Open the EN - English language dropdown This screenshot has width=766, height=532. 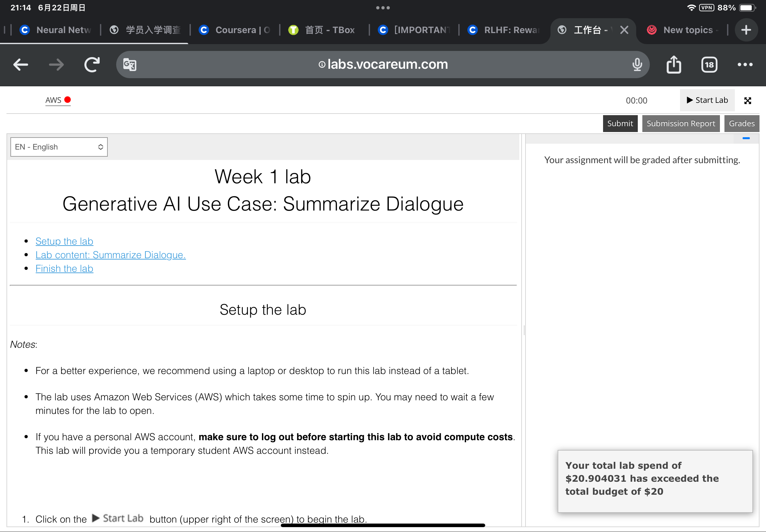pos(59,147)
